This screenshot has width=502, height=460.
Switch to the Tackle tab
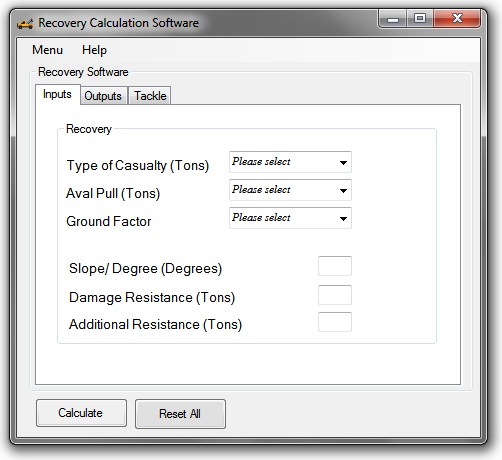coord(150,96)
